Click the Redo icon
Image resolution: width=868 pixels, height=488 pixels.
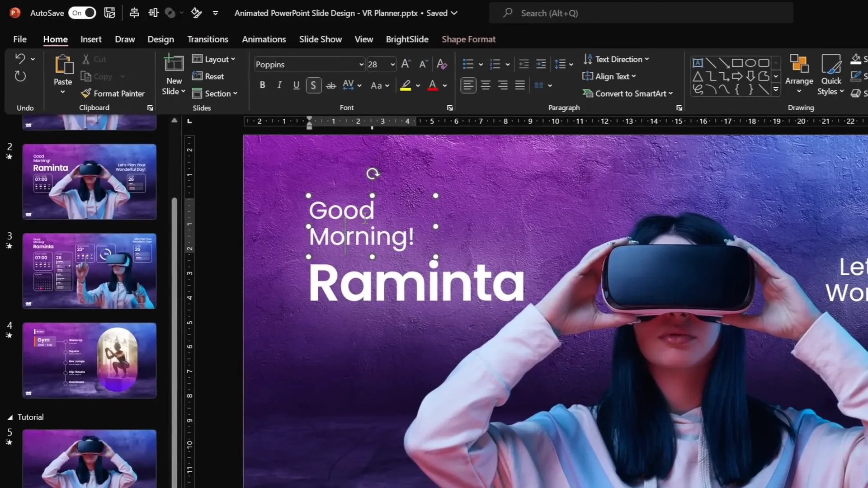(20, 76)
